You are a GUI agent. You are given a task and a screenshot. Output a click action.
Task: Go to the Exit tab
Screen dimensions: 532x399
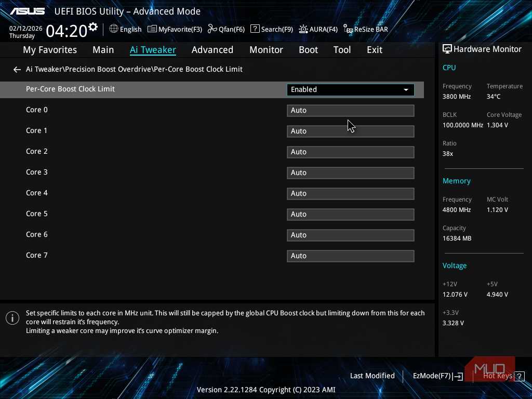click(x=375, y=50)
